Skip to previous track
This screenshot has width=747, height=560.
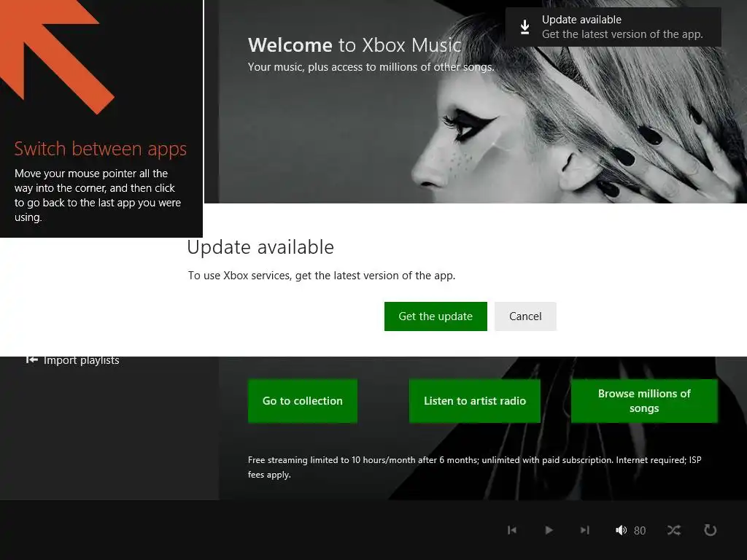pyautogui.click(x=512, y=530)
